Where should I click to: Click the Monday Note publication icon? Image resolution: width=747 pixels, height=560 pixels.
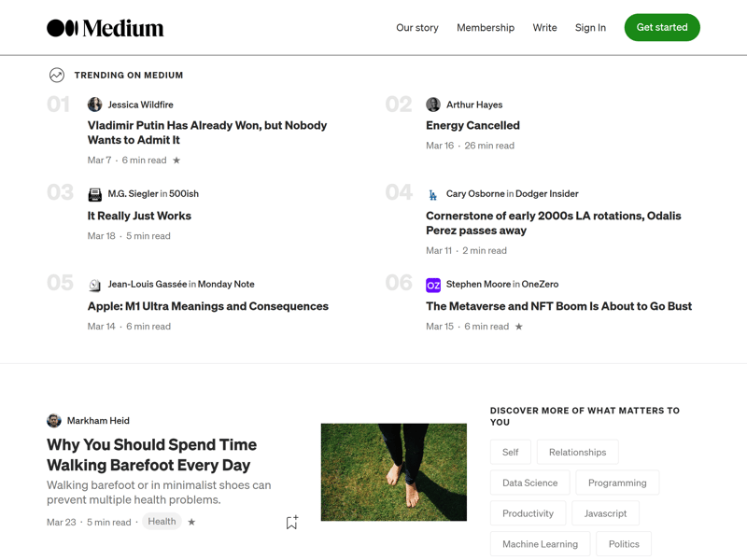pos(95,285)
